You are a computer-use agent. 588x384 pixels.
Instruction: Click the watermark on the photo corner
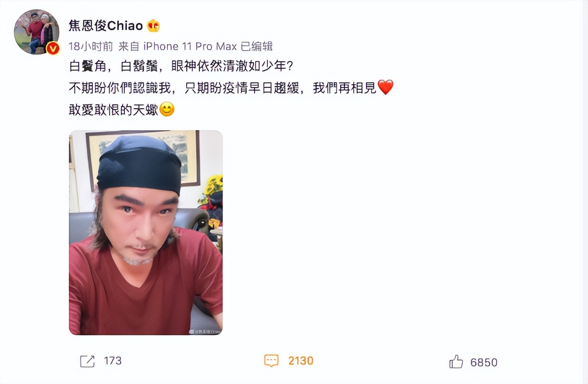(205, 331)
